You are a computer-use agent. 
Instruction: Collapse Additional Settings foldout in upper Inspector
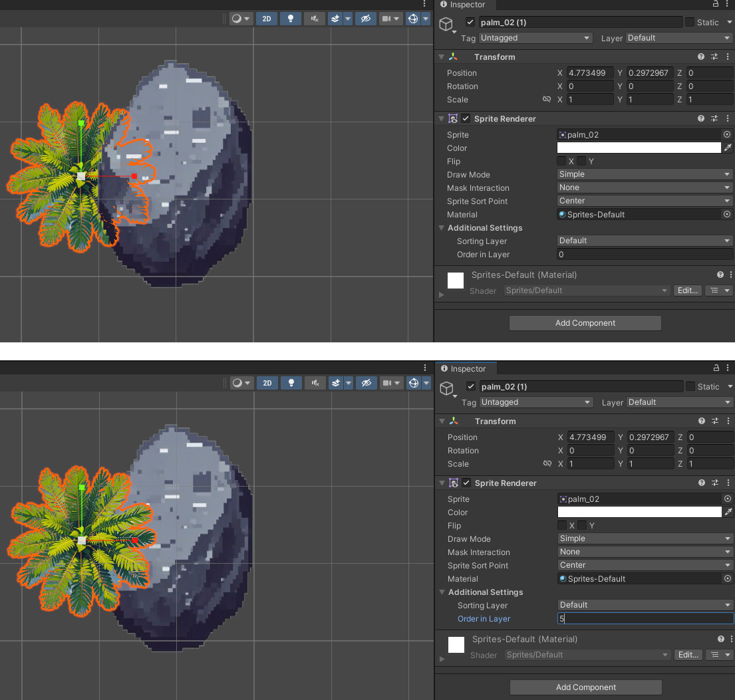(442, 228)
